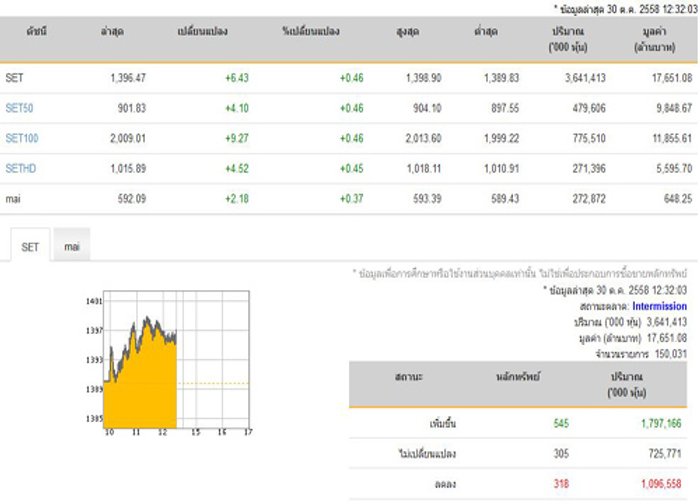Select SET100 last value 2,009.01
This screenshot has height=504, width=700.
coord(128,138)
